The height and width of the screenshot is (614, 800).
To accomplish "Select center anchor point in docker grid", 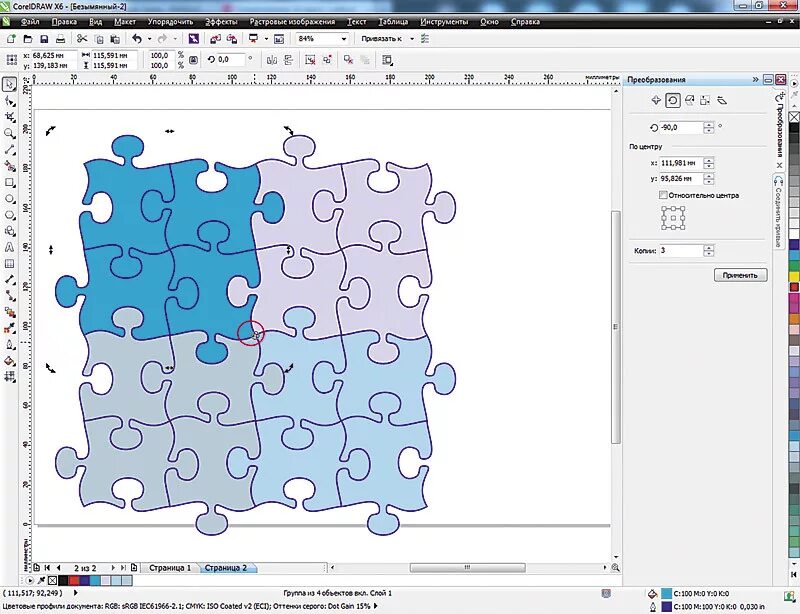I will pos(673,218).
